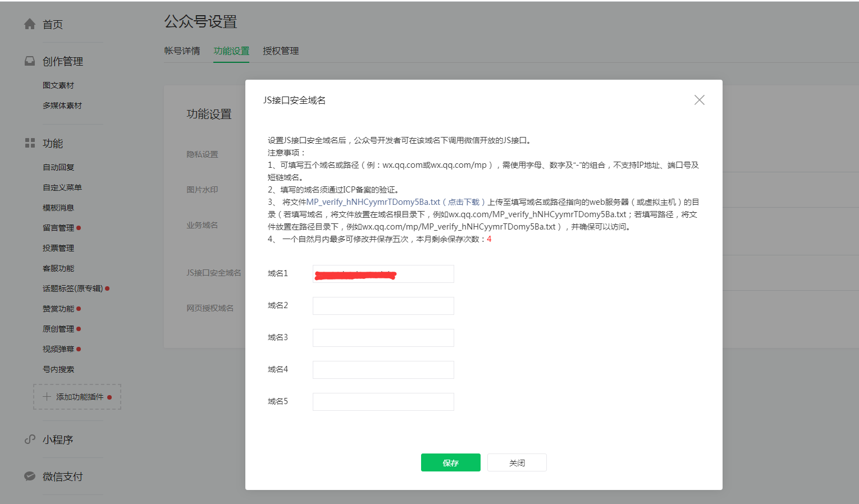Select the 创作管理 sidebar icon
This screenshot has height=504, width=859.
[29, 61]
